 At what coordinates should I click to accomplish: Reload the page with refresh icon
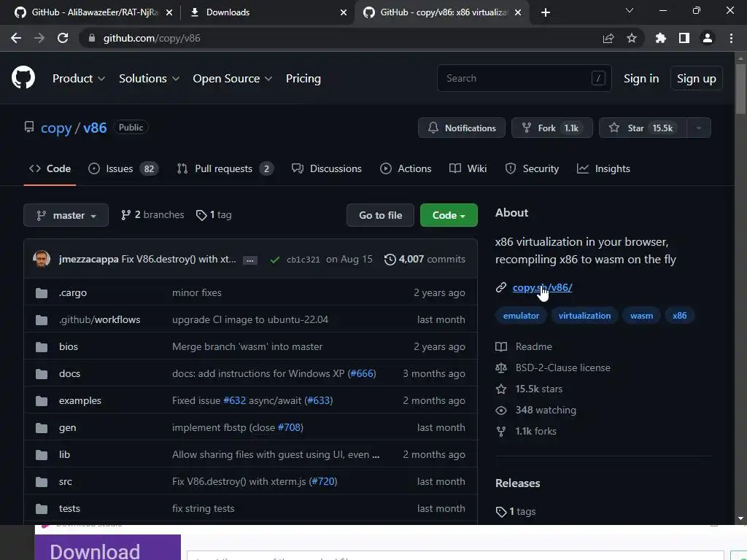coord(63,38)
